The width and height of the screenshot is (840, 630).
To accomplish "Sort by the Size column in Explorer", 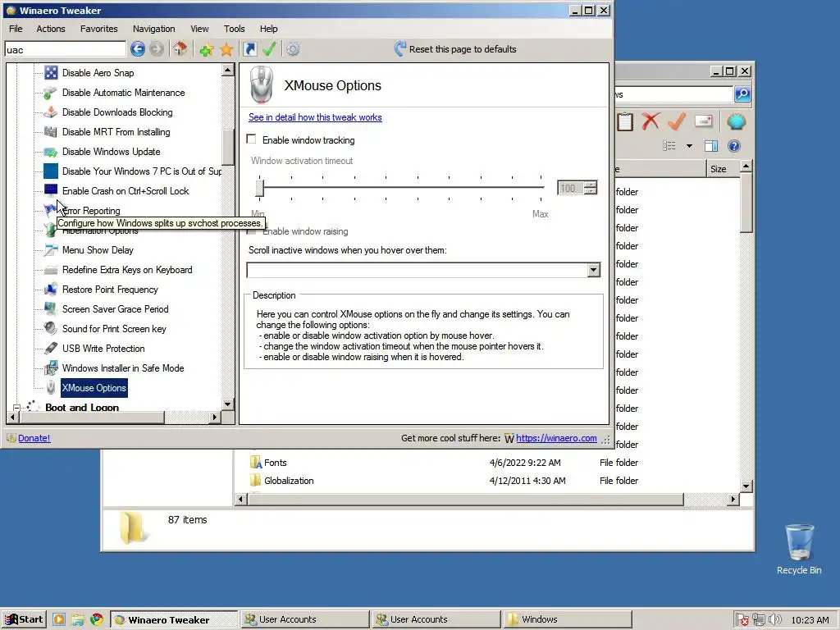I will (722, 169).
